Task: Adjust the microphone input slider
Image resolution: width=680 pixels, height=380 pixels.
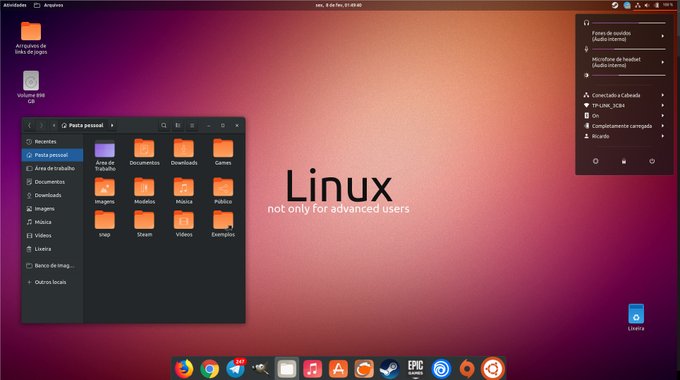Action: (629, 49)
